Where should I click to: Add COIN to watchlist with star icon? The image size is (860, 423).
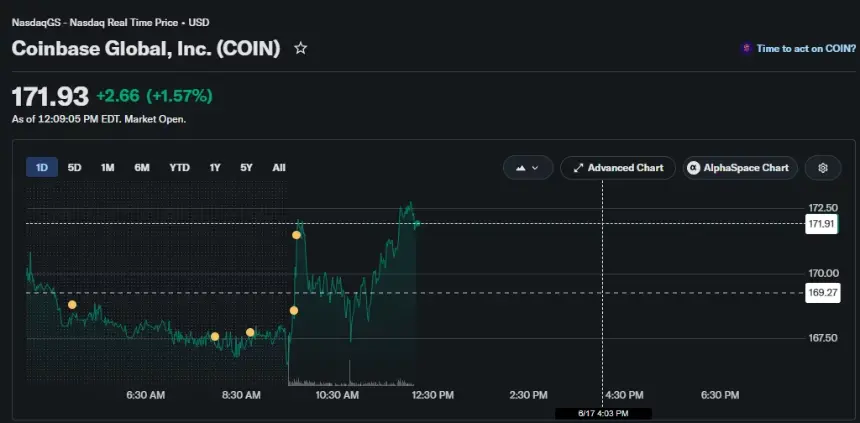pos(300,48)
